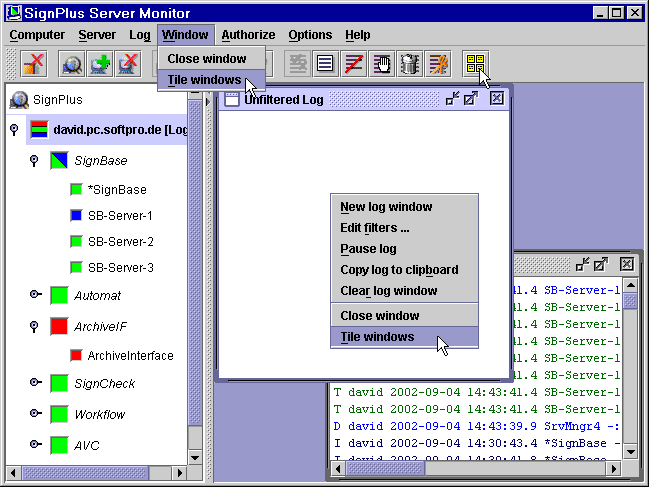Image resolution: width=649 pixels, height=487 pixels.
Task: Click the tile windows toolbar icon
Action: pos(477,65)
